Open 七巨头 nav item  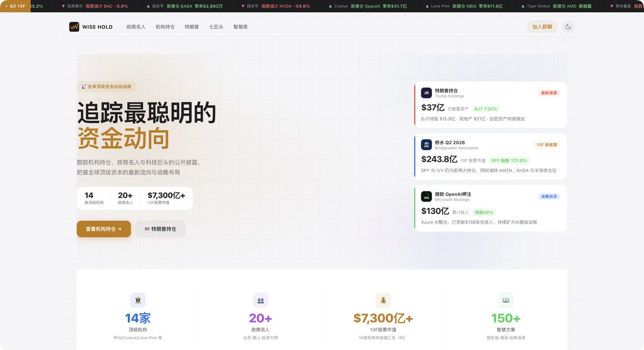(x=216, y=27)
